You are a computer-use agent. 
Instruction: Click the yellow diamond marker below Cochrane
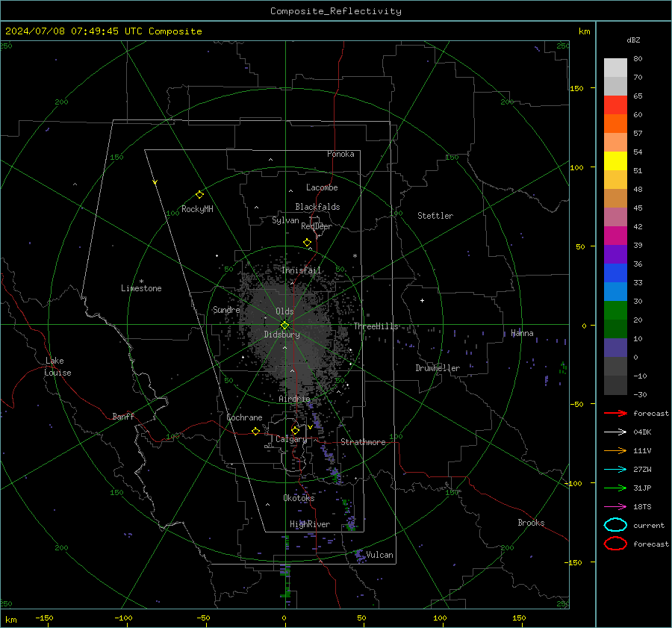coord(256,431)
